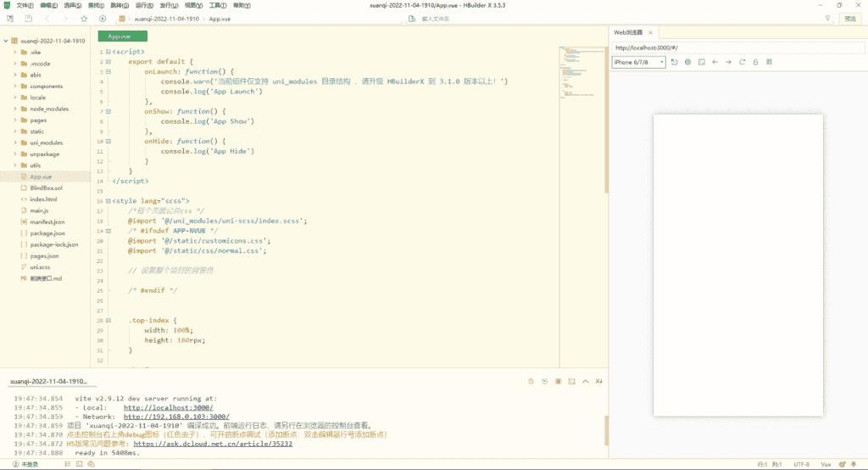868x470 pixels.
Task: Open pages.json in the file tree
Action: point(44,256)
